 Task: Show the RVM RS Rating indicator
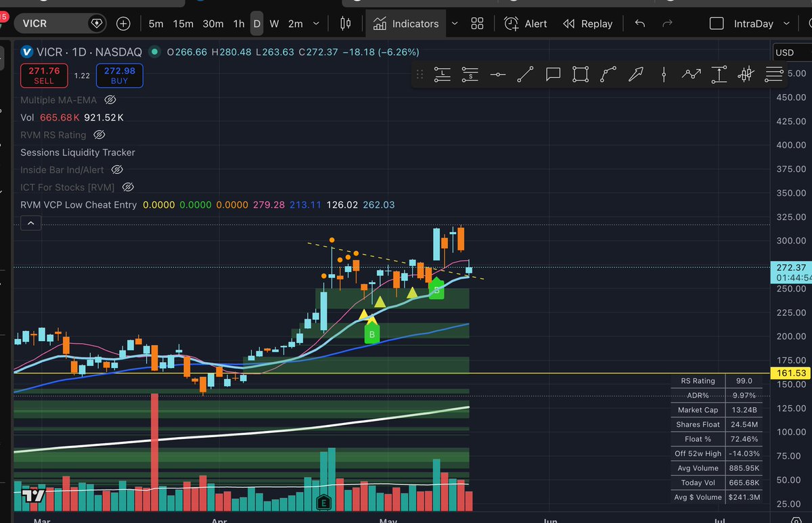(x=100, y=135)
